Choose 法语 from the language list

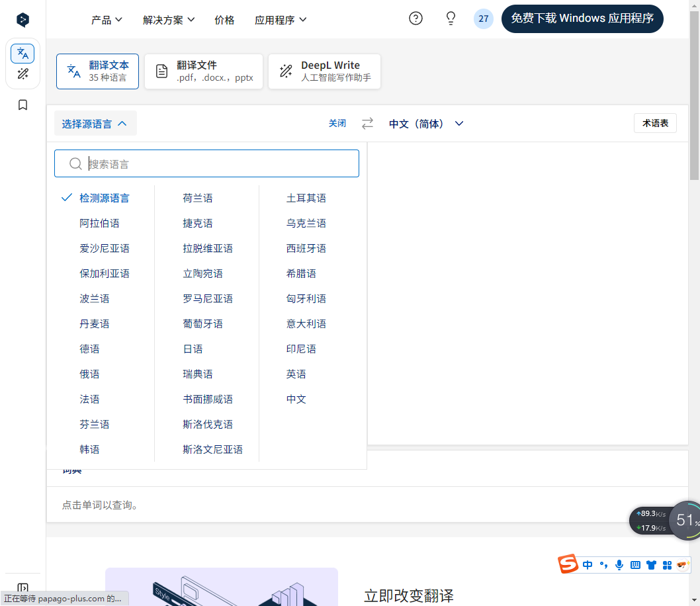(89, 400)
